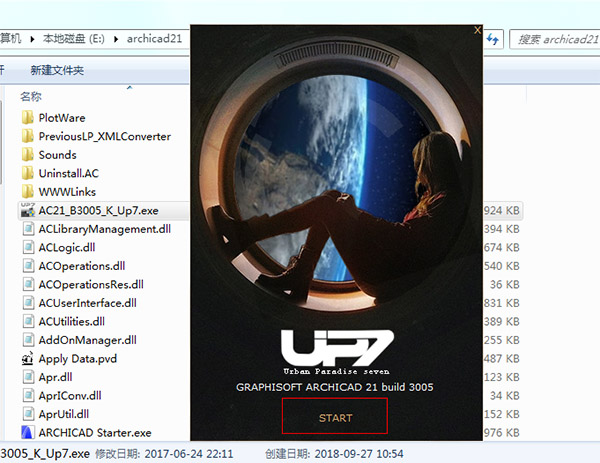The width and height of the screenshot is (600, 463).
Task: Close the UP7 patcher window
Action: tap(477, 30)
